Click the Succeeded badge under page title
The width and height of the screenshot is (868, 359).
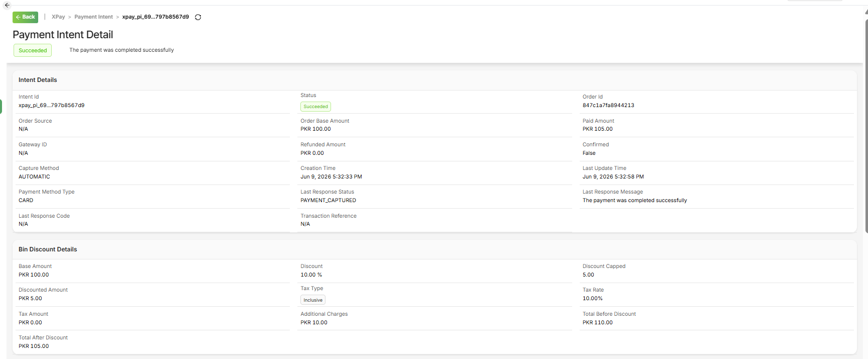pyautogui.click(x=33, y=50)
